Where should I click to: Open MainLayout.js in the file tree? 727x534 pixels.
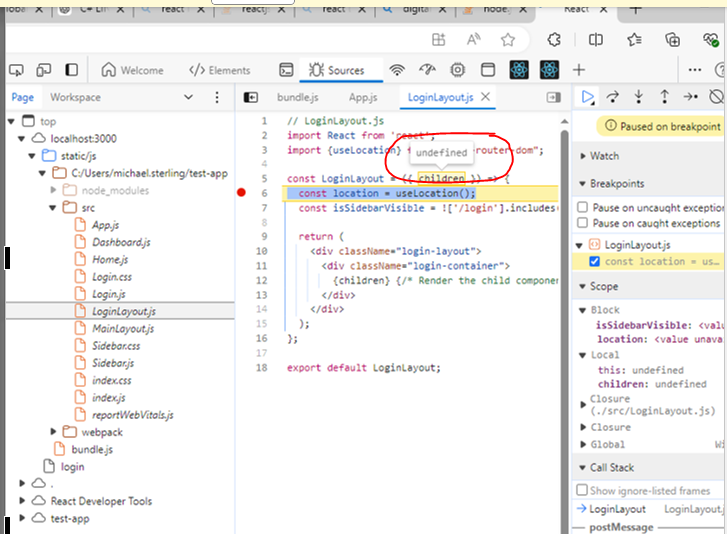[x=123, y=329]
